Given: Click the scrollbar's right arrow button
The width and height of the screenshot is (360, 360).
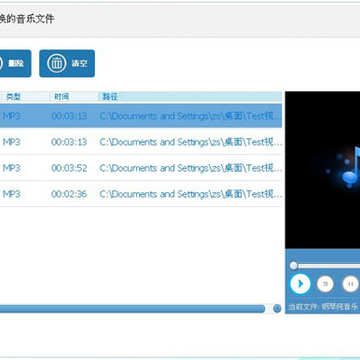Looking at the screenshot, I should [277, 309].
